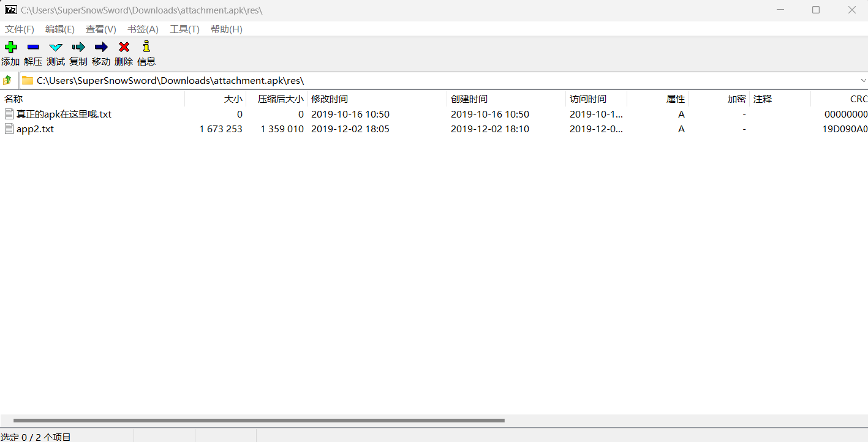The width and height of the screenshot is (868, 442).
Task: Maximize the 7-Zip window
Action: pyautogui.click(x=816, y=10)
